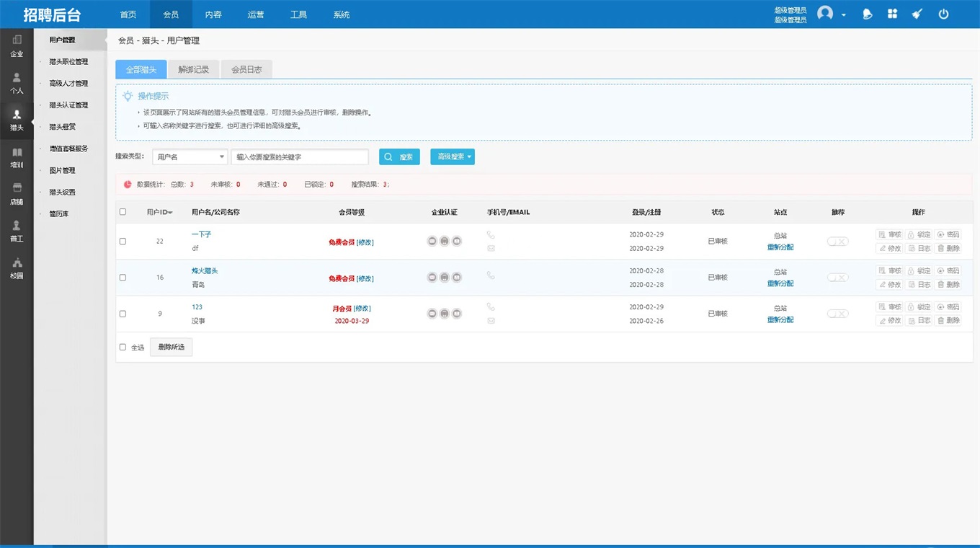Open the apps grid icon in the header
Viewport: 980px width, 548px height.
[x=892, y=14]
